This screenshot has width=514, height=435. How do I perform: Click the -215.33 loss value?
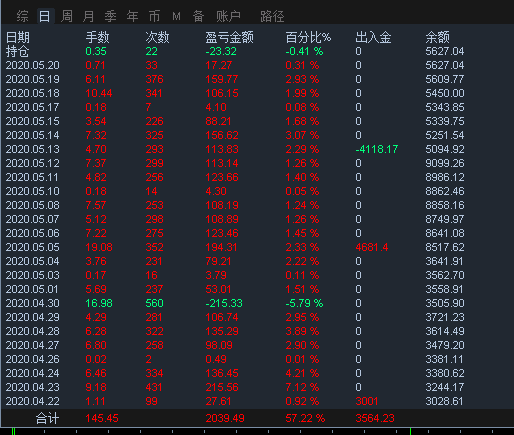coord(224,303)
